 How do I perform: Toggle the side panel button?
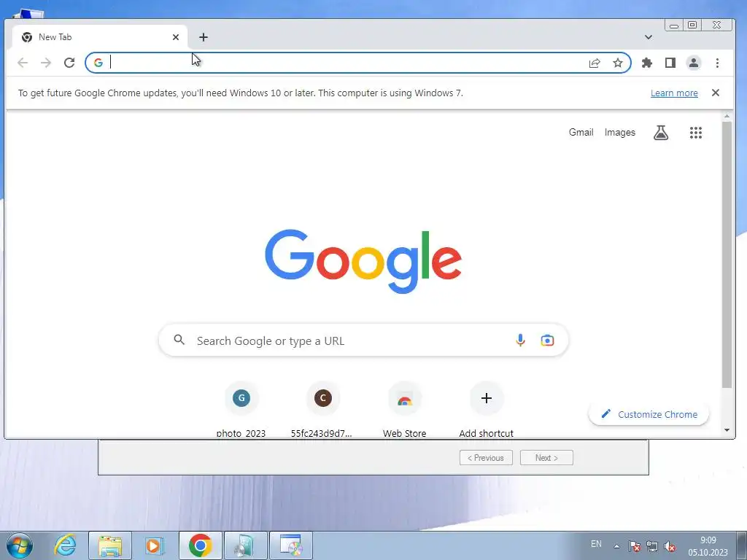pos(670,63)
